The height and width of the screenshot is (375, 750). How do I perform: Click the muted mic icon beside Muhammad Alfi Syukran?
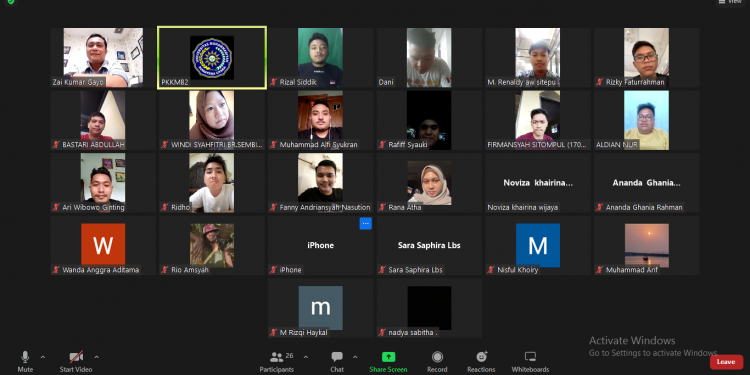coord(274,144)
